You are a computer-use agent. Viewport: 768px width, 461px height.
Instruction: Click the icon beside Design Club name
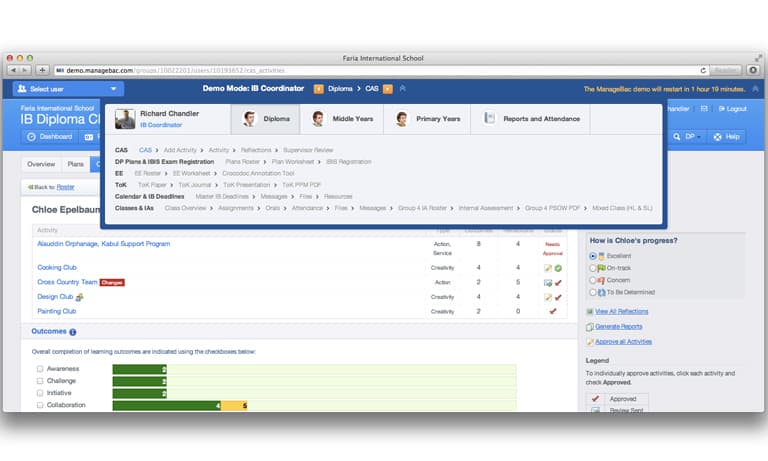coord(79,297)
